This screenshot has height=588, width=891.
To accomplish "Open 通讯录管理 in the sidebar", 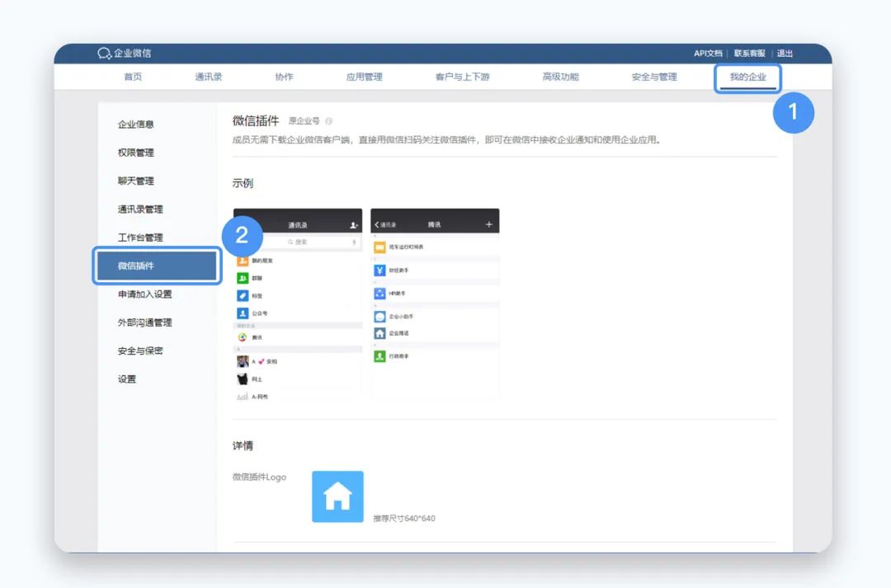I will 140,209.
